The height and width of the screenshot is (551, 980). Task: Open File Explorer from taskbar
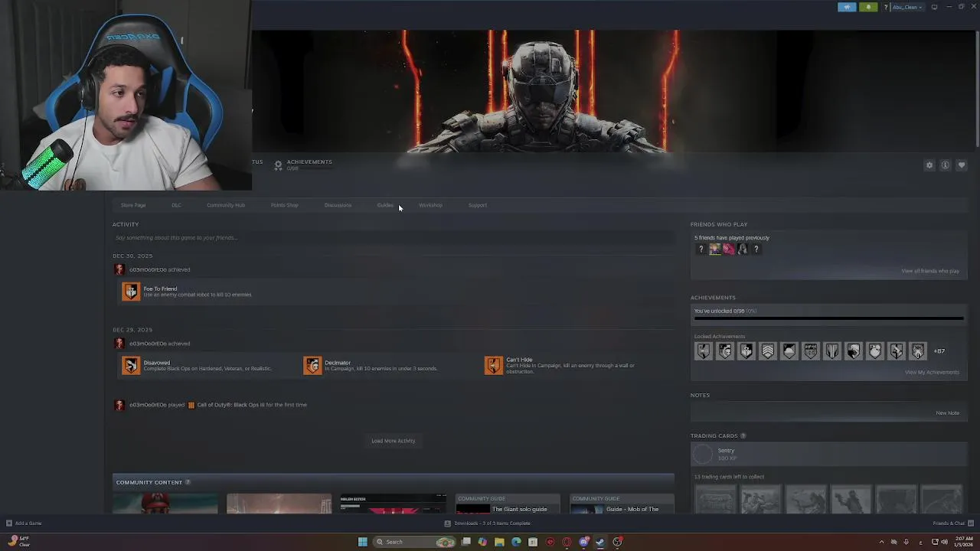499,542
